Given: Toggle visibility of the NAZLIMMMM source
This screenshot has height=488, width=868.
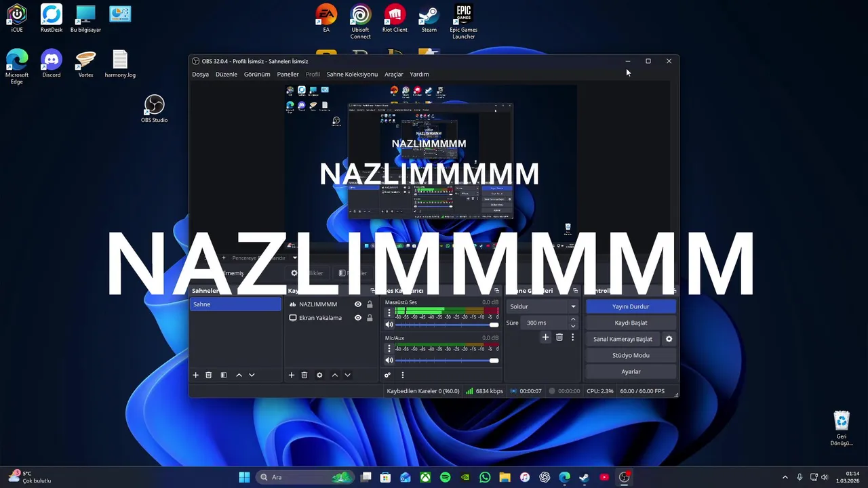Looking at the screenshot, I should 357,304.
